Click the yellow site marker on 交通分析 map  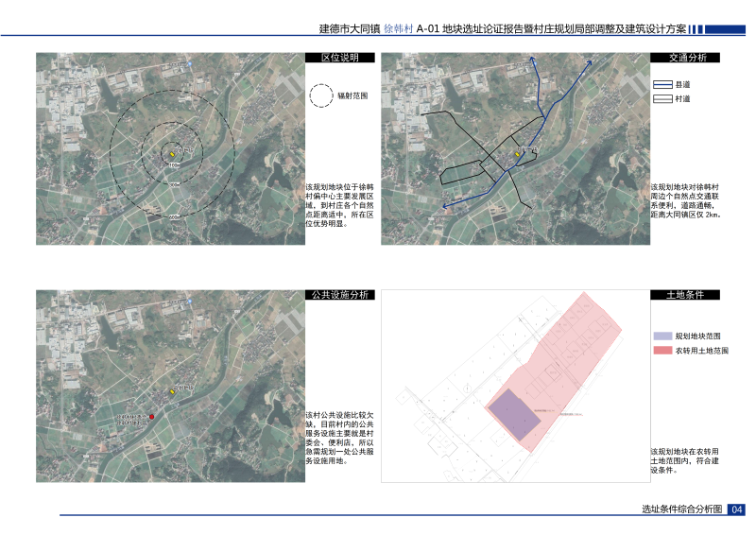tap(517, 154)
